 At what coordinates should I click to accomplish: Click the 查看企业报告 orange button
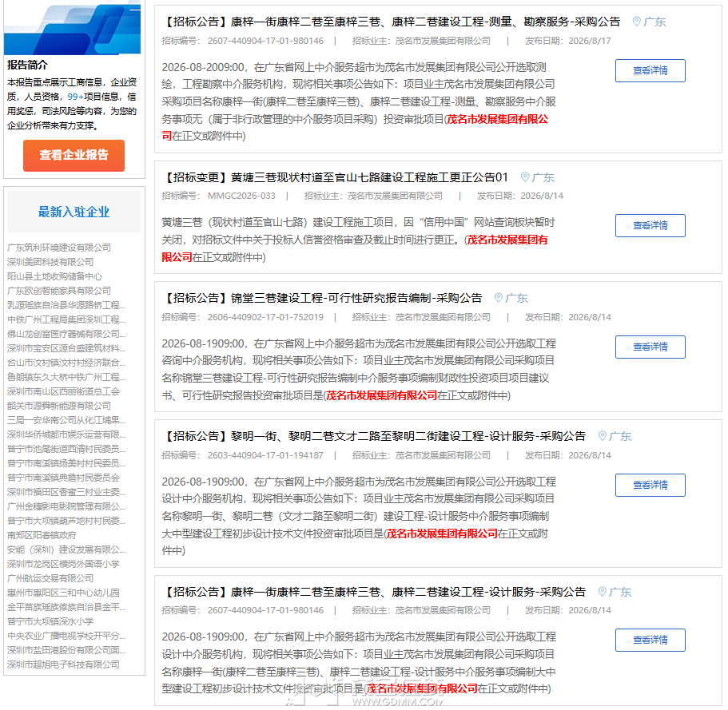(74, 156)
